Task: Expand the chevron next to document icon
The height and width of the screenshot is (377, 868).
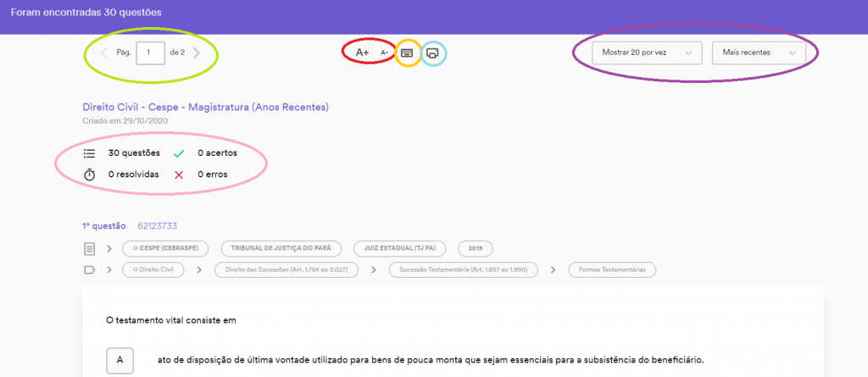Action: (109, 248)
